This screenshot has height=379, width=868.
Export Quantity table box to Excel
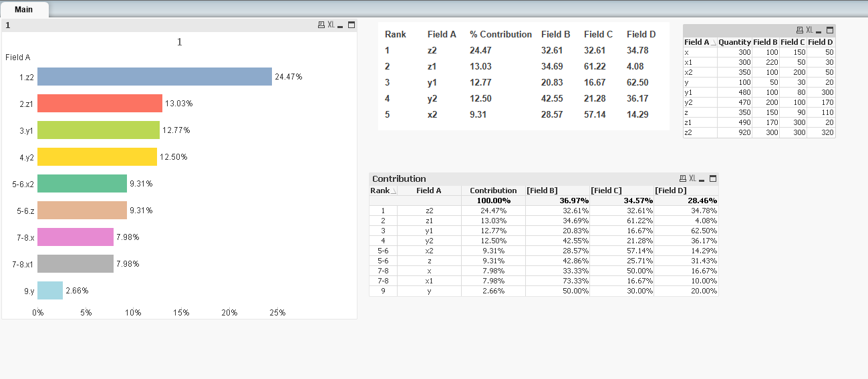[810, 30]
